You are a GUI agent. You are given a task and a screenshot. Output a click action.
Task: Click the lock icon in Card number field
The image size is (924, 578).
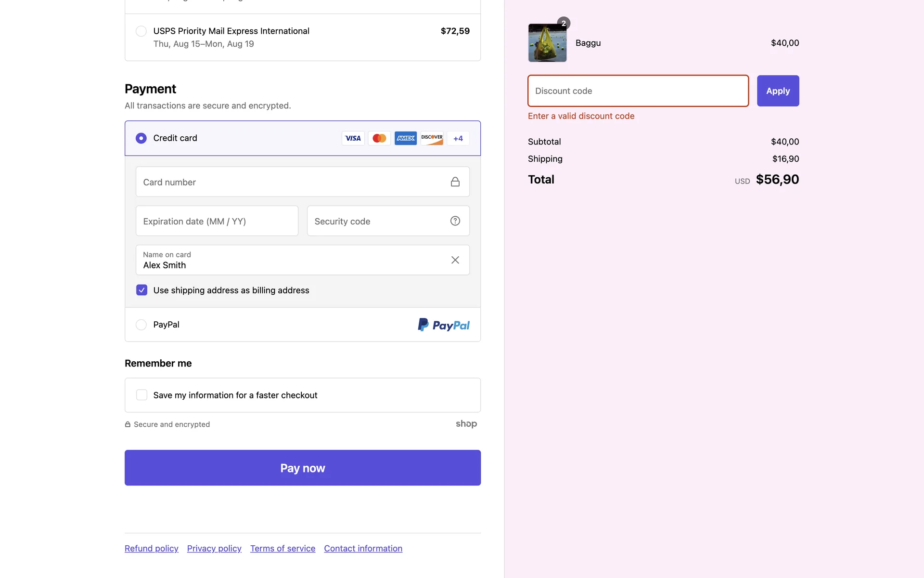click(x=455, y=182)
